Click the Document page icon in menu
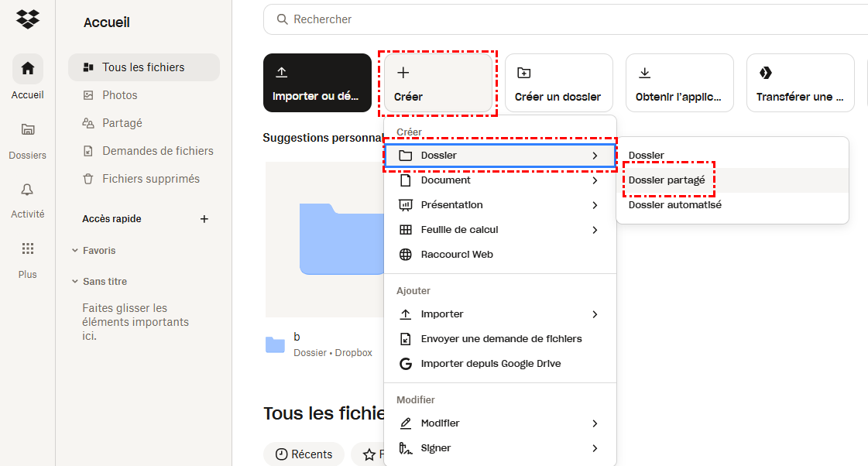 (406, 180)
